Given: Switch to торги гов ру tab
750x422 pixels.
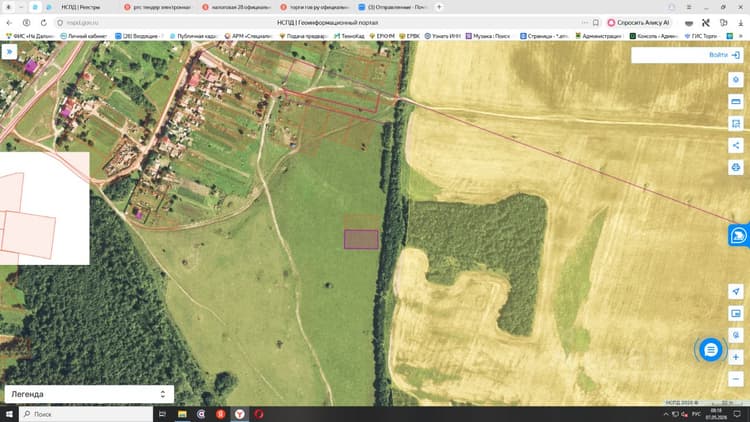Looking at the screenshot, I should click(315, 7).
